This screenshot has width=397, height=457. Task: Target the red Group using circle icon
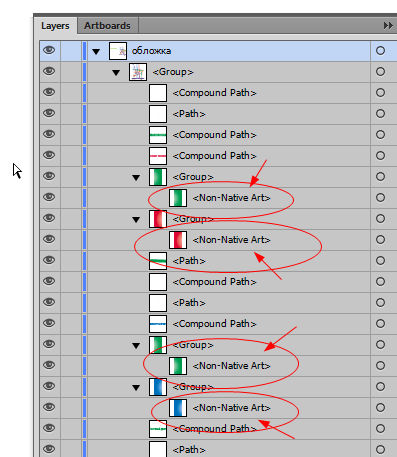click(x=380, y=219)
